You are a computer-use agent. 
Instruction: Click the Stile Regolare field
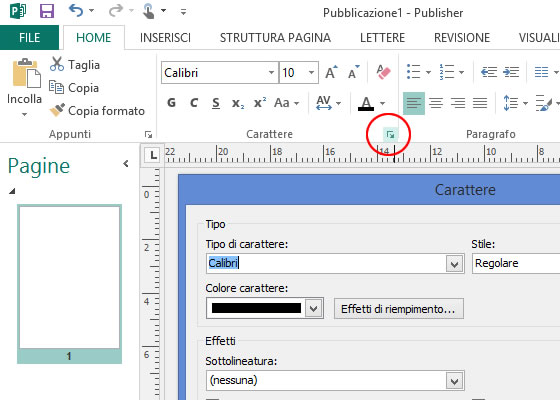coord(516,264)
